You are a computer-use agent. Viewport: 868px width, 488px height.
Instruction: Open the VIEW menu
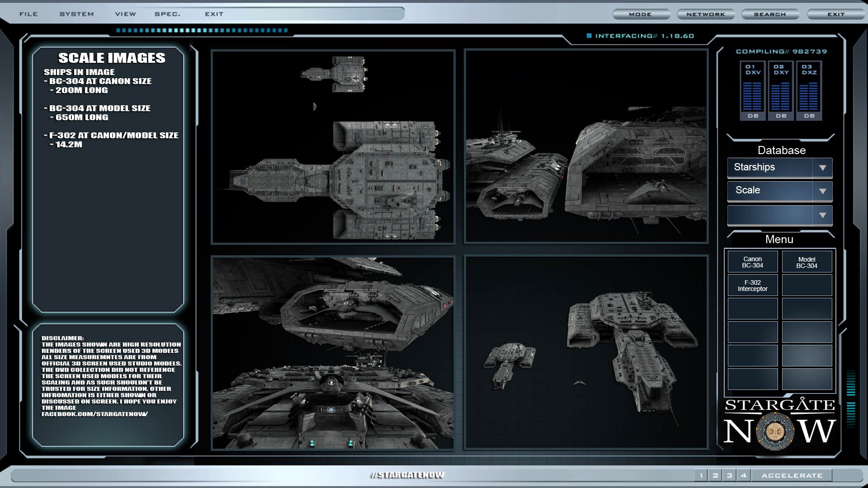(x=126, y=14)
